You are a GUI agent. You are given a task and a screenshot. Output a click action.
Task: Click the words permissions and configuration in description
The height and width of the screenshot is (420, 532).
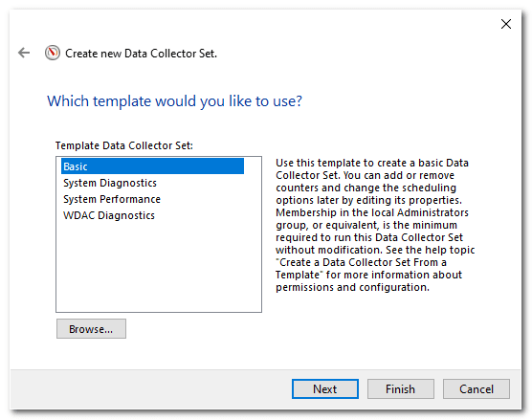point(352,287)
